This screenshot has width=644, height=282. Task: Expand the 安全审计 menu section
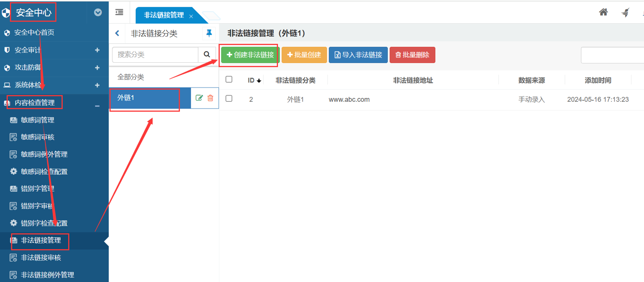(97, 50)
